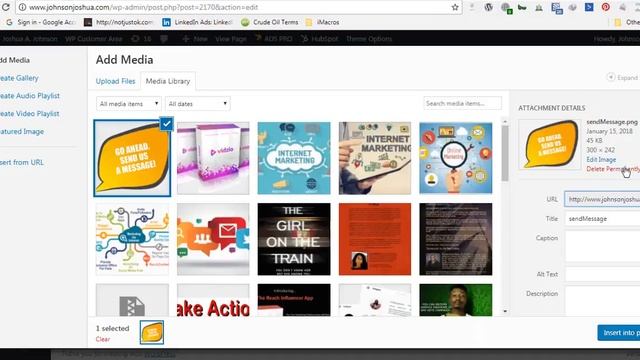
Task: Open Create Gallery in media sidebar
Action: (x=19, y=78)
